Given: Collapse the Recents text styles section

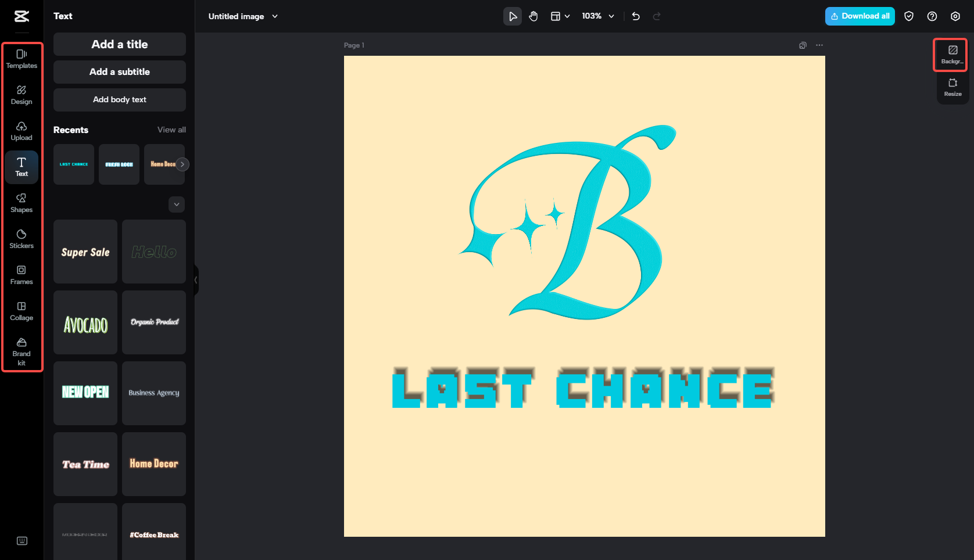Looking at the screenshot, I should tap(176, 204).
